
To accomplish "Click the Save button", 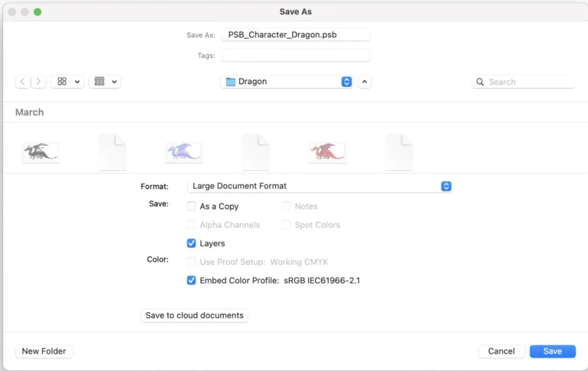I will (552, 351).
